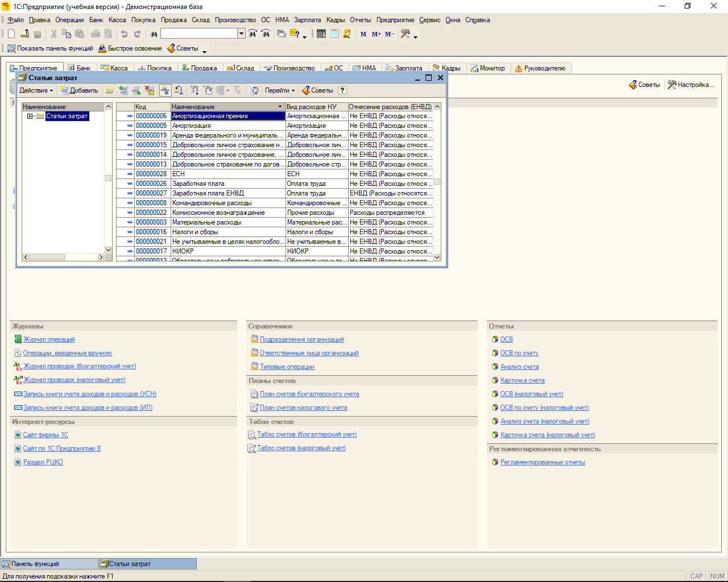Open dropdown arrow next to Советы in the toolbar

(x=205, y=51)
